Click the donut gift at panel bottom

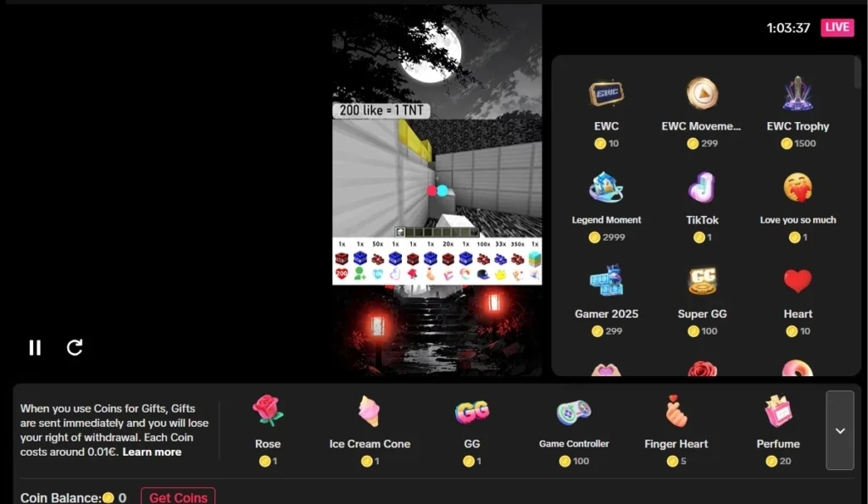798,368
